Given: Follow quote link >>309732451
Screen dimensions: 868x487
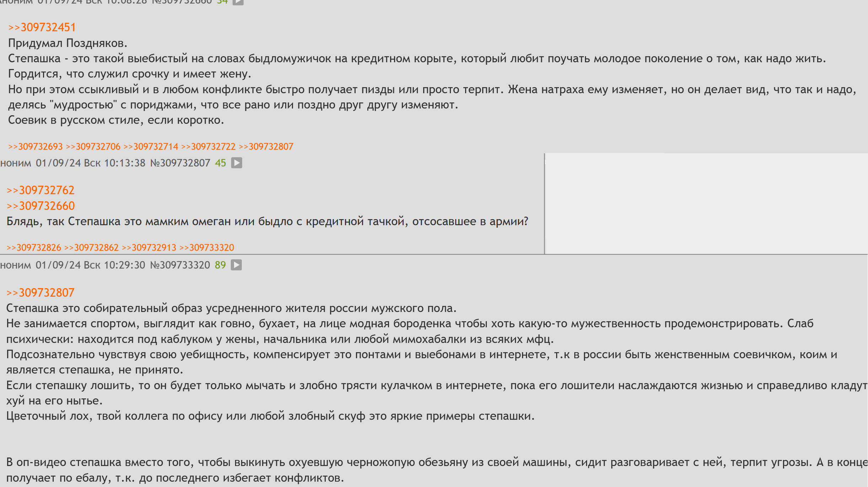Looking at the screenshot, I should pyautogui.click(x=42, y=27).
